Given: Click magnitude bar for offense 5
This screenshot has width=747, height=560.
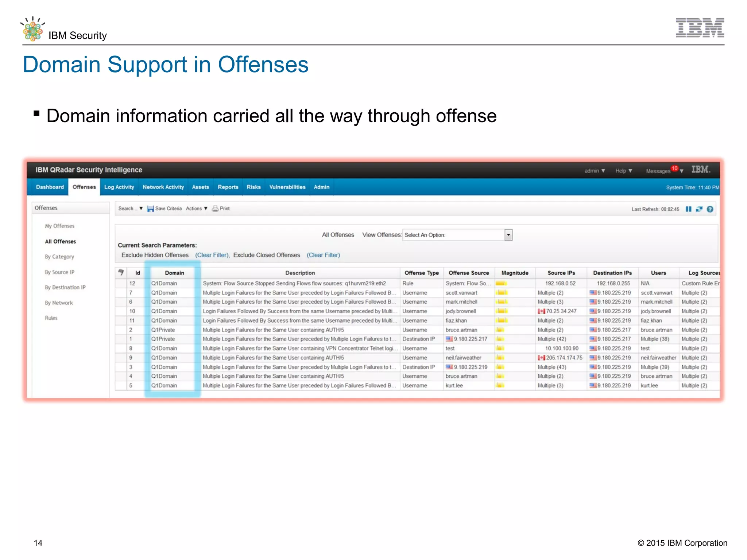Looking at the screenshot, I should click(500, 385).
